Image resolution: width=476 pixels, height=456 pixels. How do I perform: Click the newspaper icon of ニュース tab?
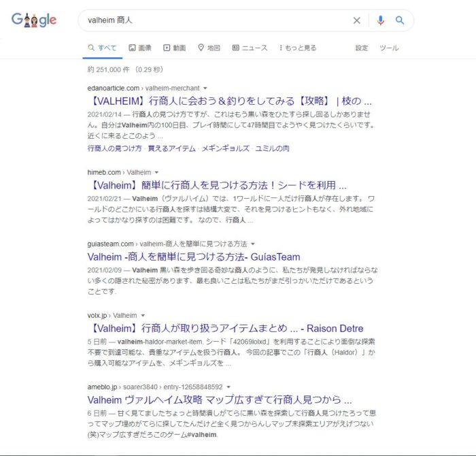point(236,48)
